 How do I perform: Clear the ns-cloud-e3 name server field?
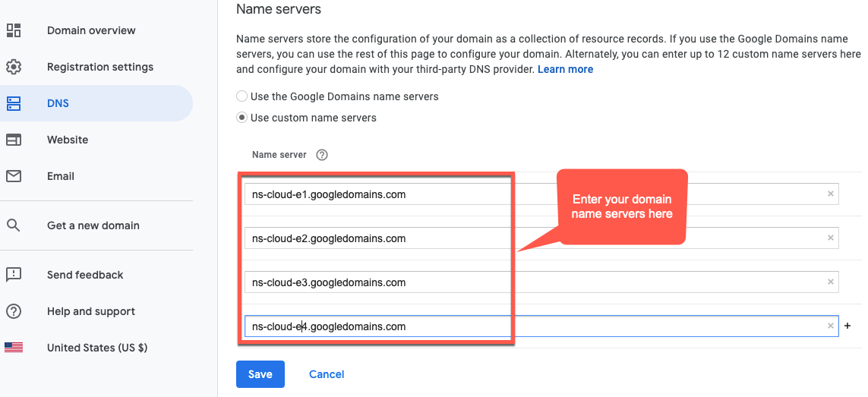click(x=830, y=282)
